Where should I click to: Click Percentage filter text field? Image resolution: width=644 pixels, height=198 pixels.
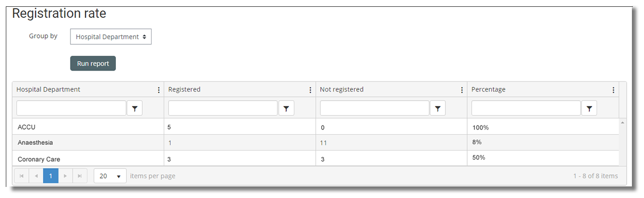526,108
